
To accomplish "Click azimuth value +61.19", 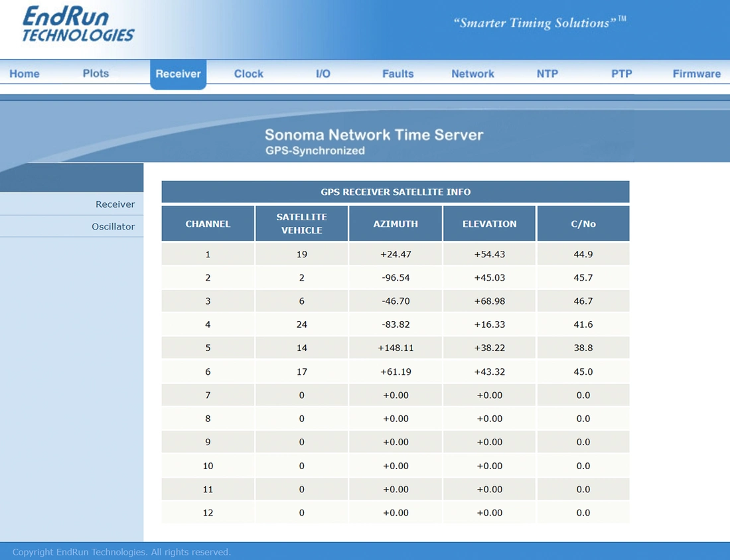I will [396, 372].
